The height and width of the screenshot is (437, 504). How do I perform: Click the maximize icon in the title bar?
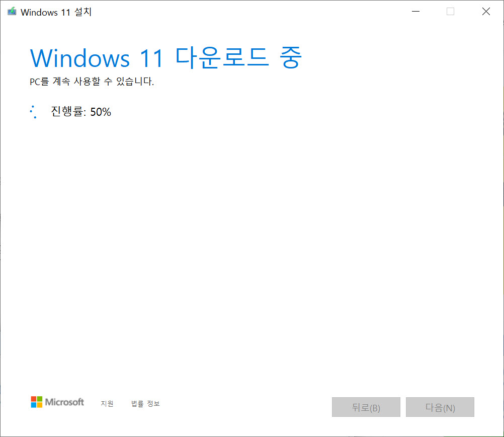tap(450, 11)
